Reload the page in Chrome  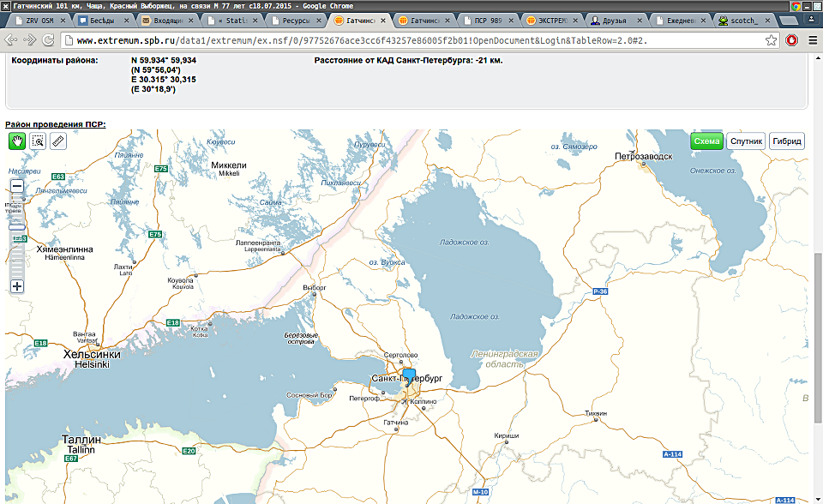(48, 40)
